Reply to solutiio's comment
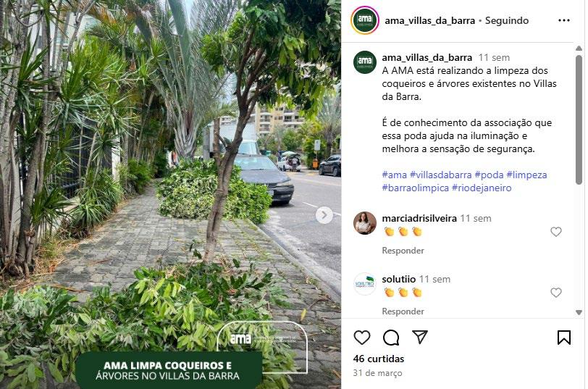 point(403,311)
